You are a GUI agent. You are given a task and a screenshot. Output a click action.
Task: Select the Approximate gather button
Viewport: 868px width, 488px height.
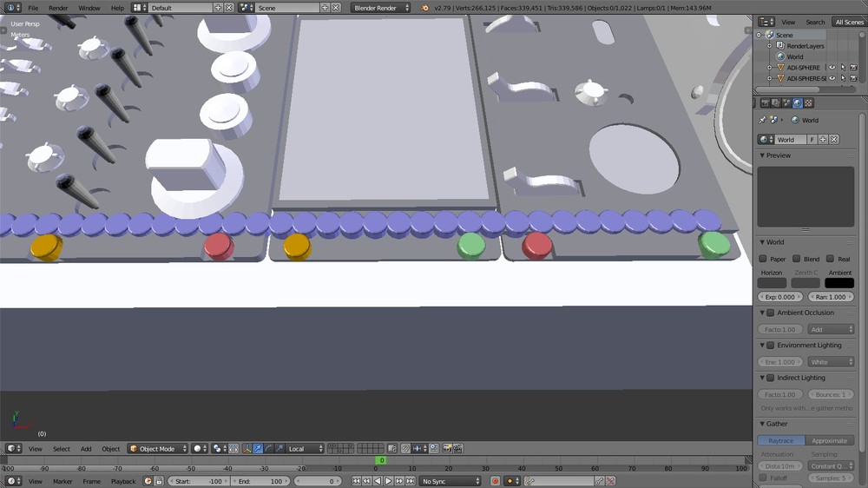tap(829, 440)
